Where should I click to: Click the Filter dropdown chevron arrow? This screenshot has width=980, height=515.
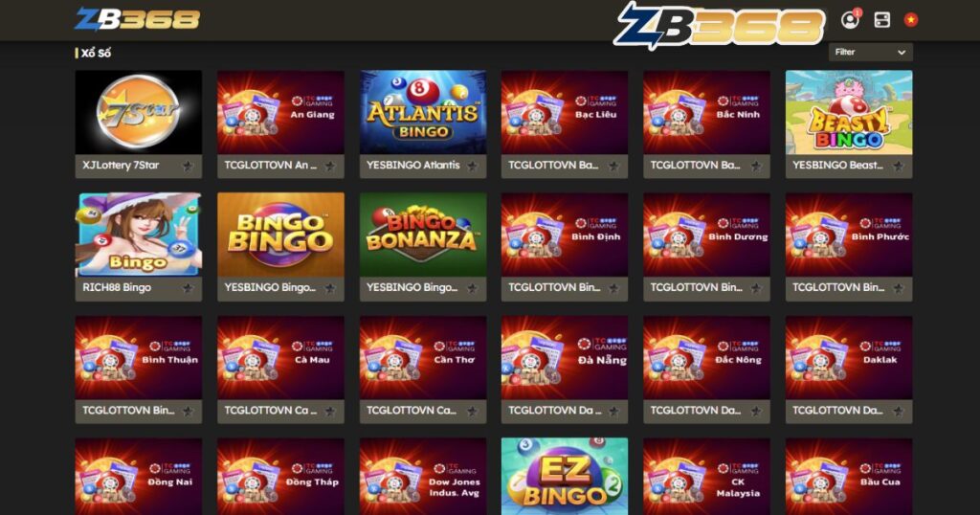pos(902,53)
